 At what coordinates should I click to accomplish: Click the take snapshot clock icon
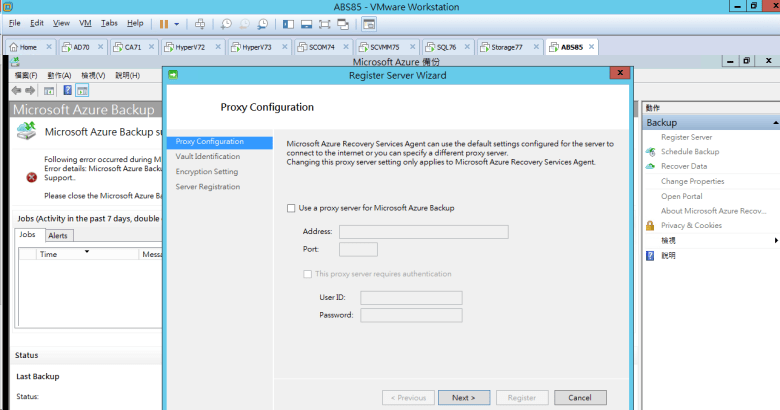coord(226,23)
